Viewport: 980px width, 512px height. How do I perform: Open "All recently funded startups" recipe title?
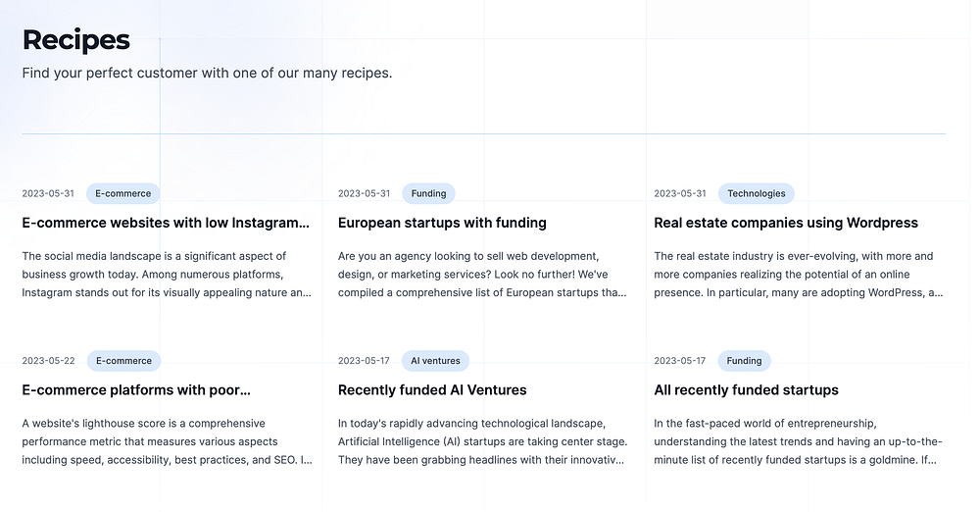[746, 390]
